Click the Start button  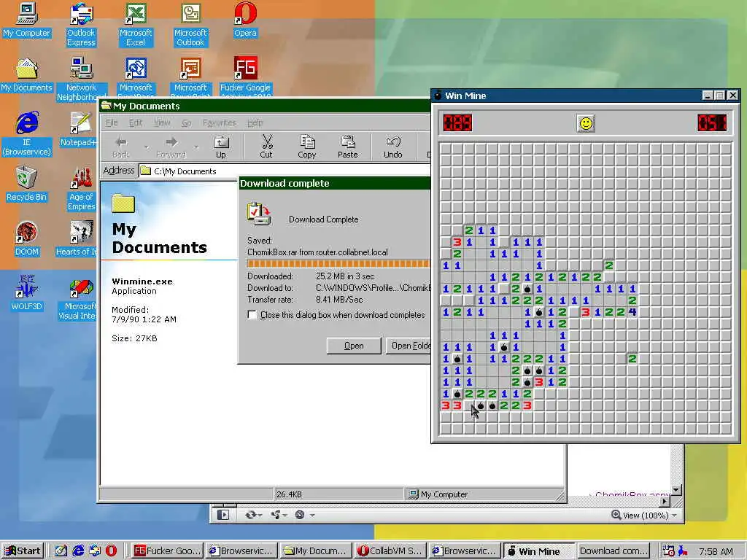tap(23, 551)
